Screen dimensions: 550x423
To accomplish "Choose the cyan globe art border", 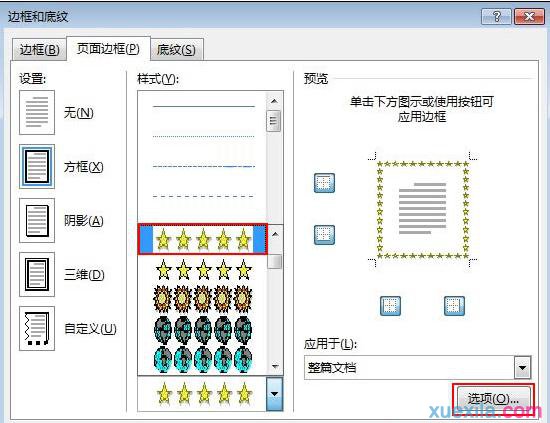I will (203, 360).
